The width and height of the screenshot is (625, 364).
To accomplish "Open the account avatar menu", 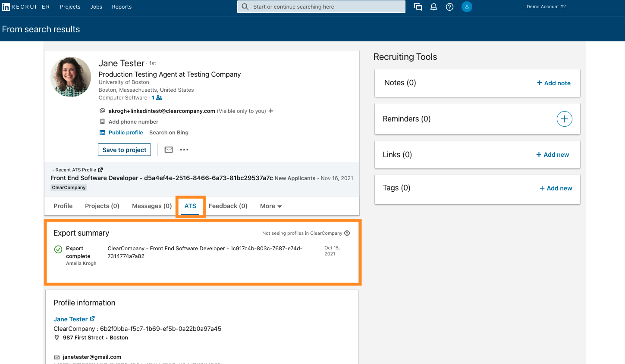I will pyautogui.click(x=467, y=7).
